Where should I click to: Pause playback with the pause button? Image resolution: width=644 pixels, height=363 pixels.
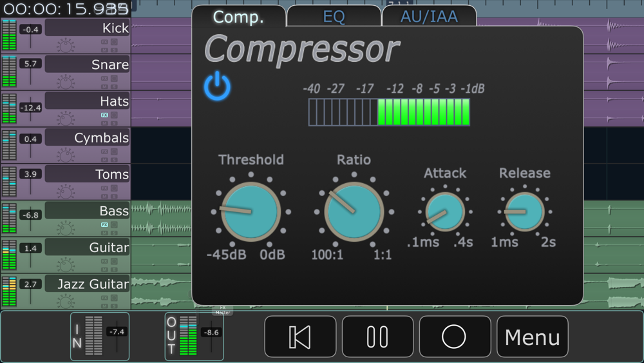(377, 337)
